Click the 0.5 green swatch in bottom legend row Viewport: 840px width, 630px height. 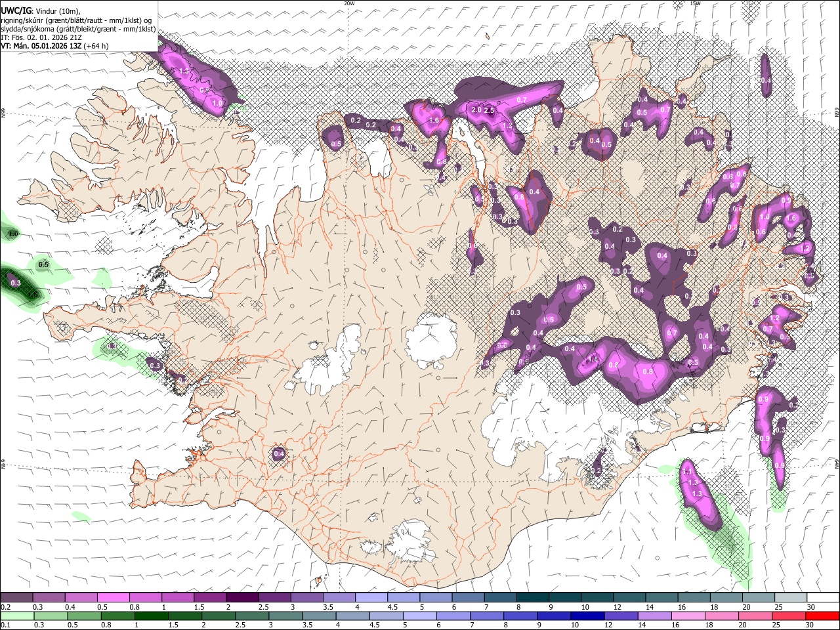pos(84,616)
